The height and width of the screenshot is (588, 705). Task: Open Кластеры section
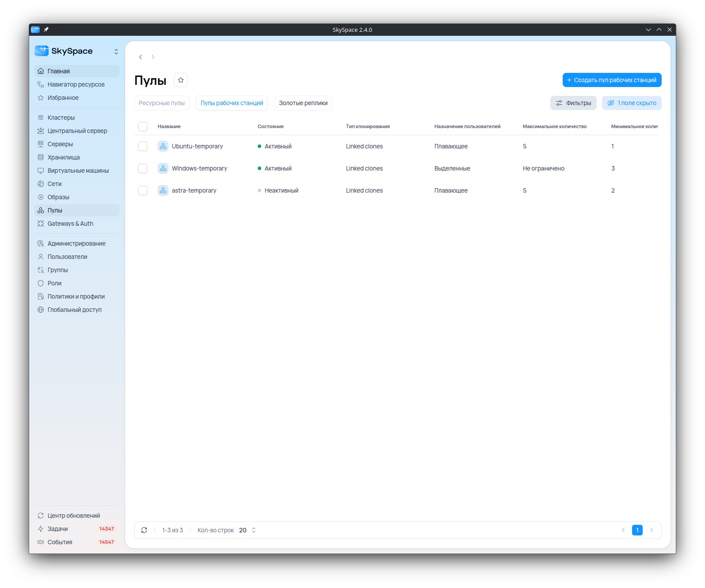pos(77,118)
